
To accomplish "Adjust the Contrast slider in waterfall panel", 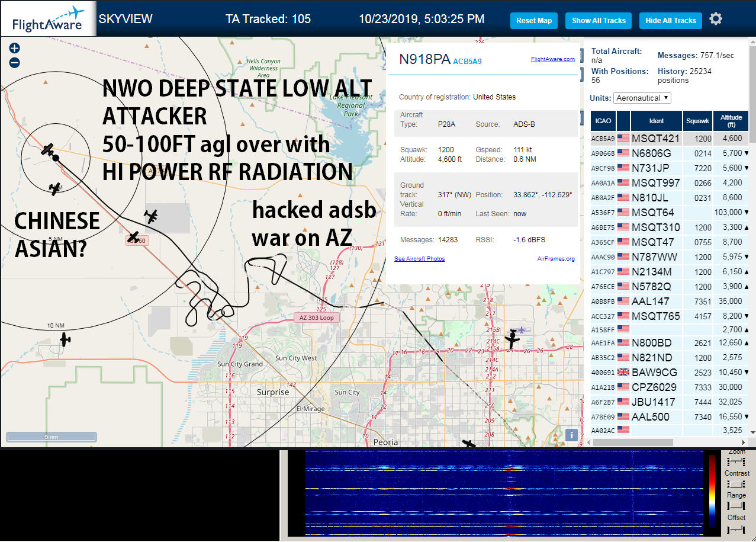I will click(736, 484).
